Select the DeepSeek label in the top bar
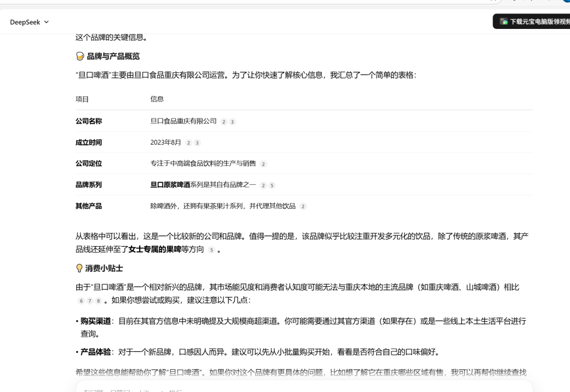570x392 pixels. click(25, 22)
